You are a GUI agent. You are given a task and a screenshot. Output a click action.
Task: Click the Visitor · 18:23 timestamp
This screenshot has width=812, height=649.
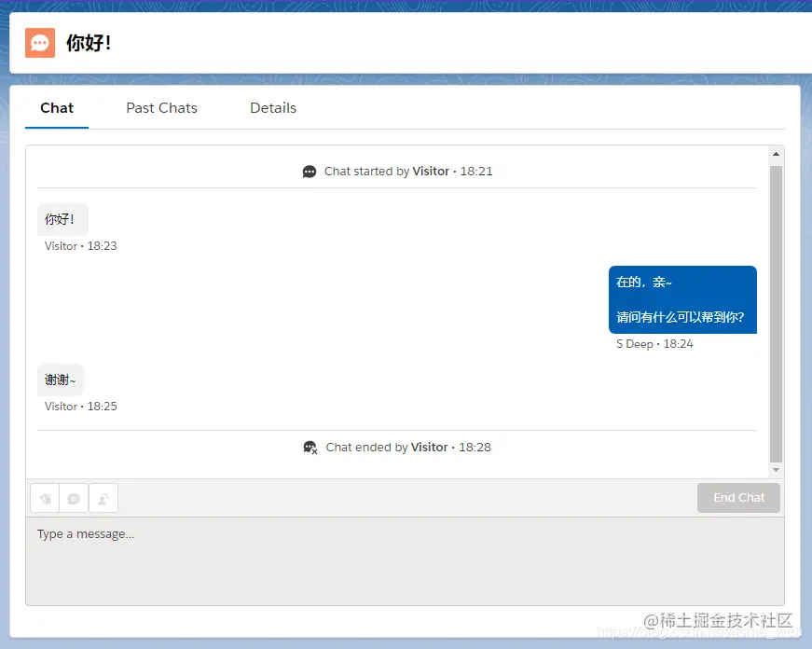click(x=81, y=246)
